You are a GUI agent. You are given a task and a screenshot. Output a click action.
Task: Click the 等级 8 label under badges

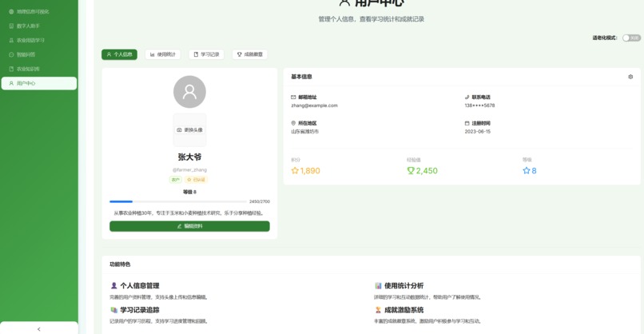pos(189,192)
